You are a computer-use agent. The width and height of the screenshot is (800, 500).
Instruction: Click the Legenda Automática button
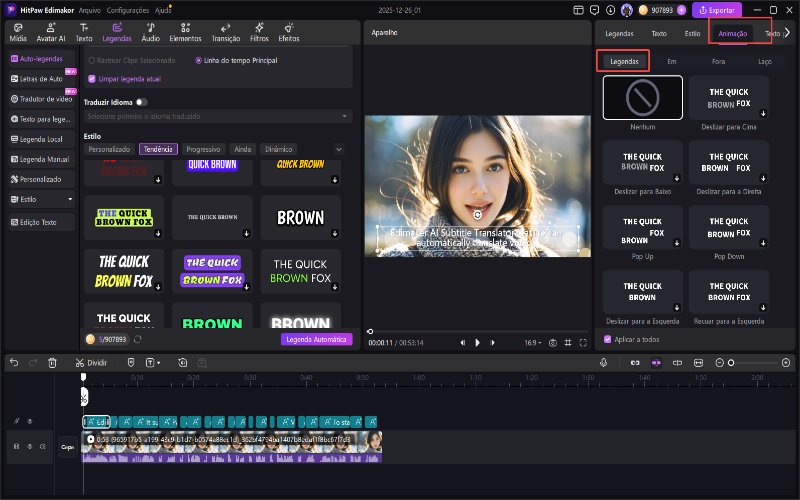316,339
